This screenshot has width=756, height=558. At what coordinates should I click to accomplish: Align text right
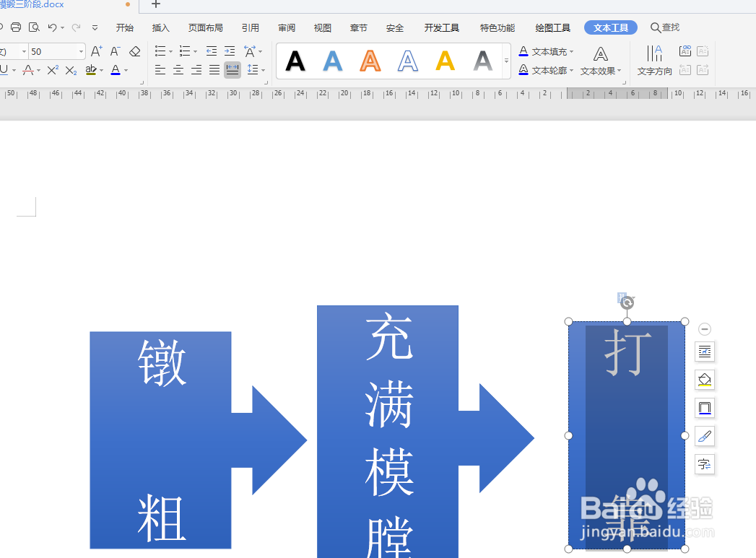point(196,70)
